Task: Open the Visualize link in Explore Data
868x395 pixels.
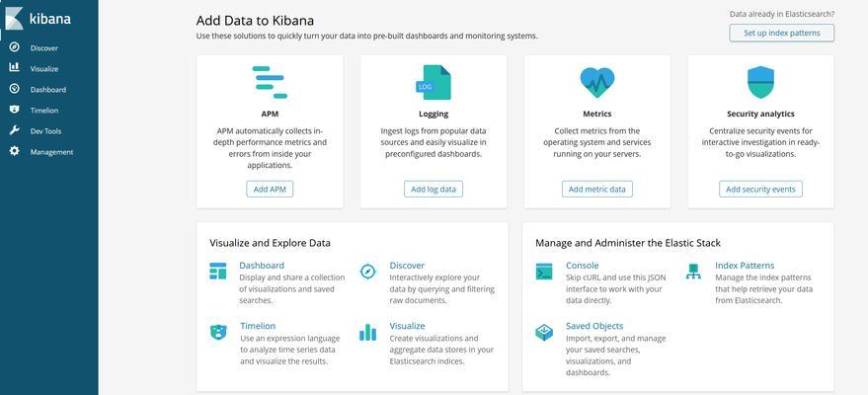Action: click(408, 326)
